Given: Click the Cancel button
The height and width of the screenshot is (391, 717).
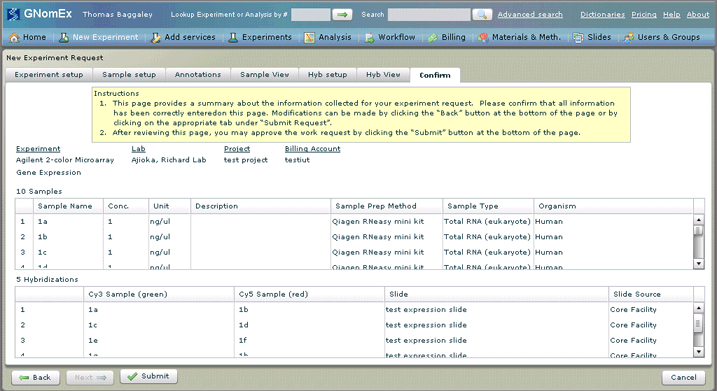Looking at the screenshot, I should 683,377.
